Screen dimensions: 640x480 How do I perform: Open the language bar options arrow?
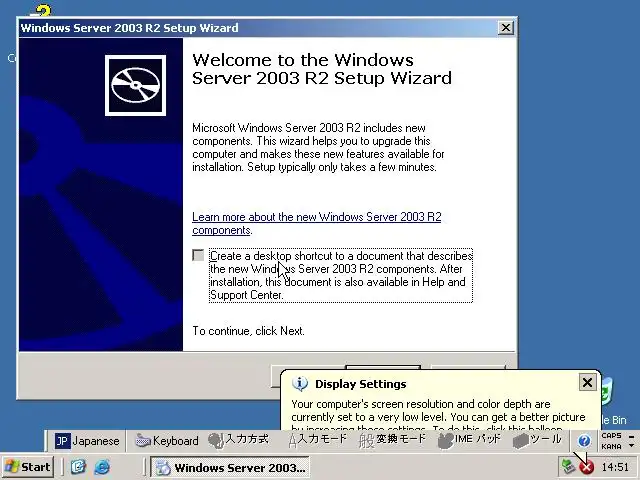(632, 445)
